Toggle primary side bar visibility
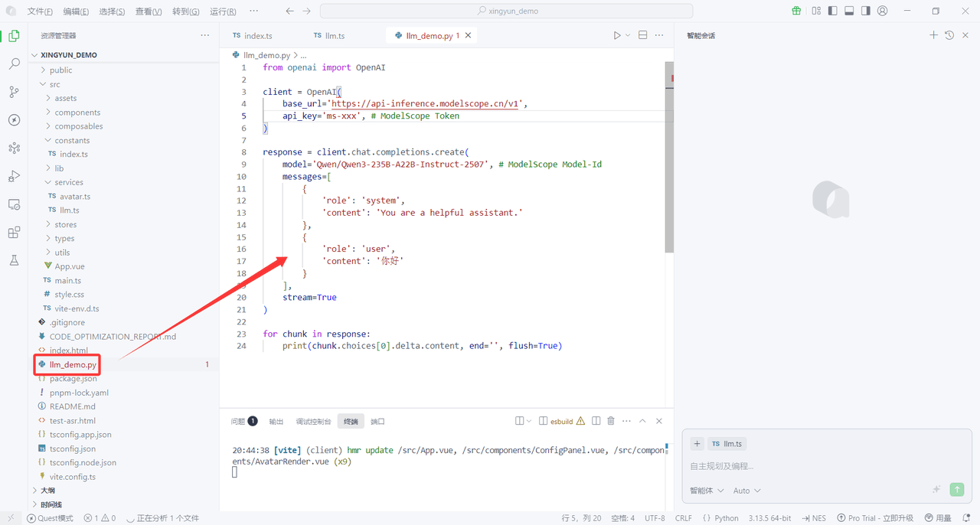Image resolution: width=980 pixels, height=525 pixels. point(833,11)
